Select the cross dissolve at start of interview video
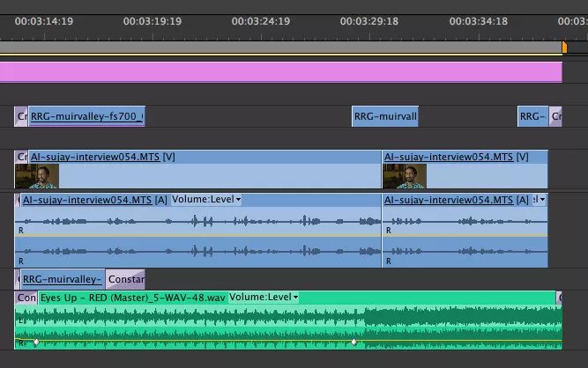The width and height of the screenshot is (588, 368). pyautogui.click(x=21, y=157)
